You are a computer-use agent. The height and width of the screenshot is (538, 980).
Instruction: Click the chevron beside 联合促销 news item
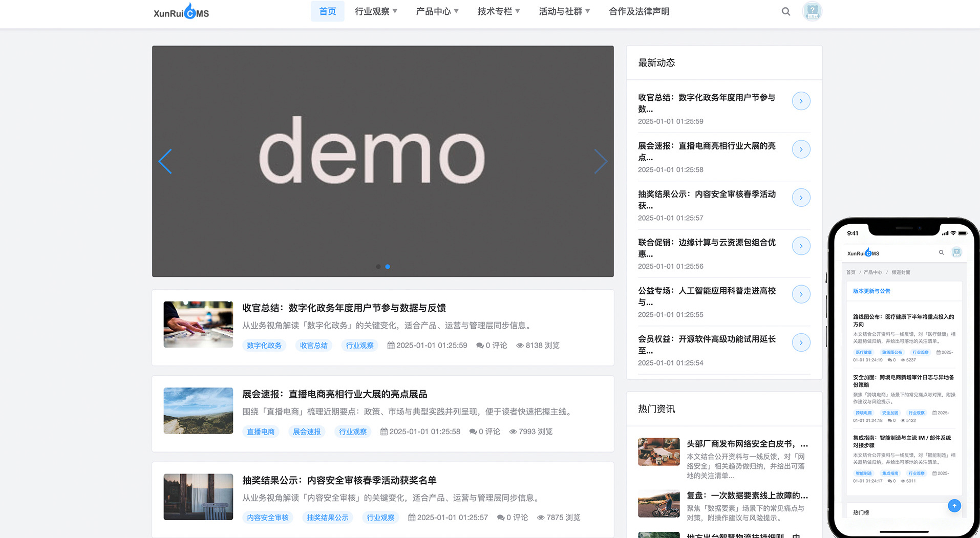pos(801,246)
